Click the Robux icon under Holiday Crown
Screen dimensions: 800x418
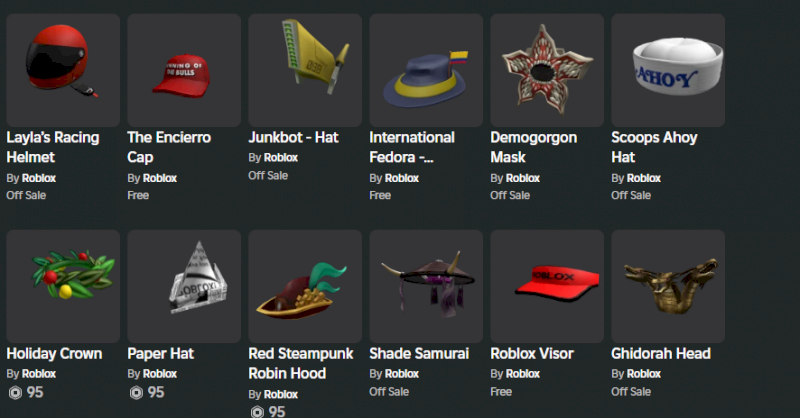15,392
